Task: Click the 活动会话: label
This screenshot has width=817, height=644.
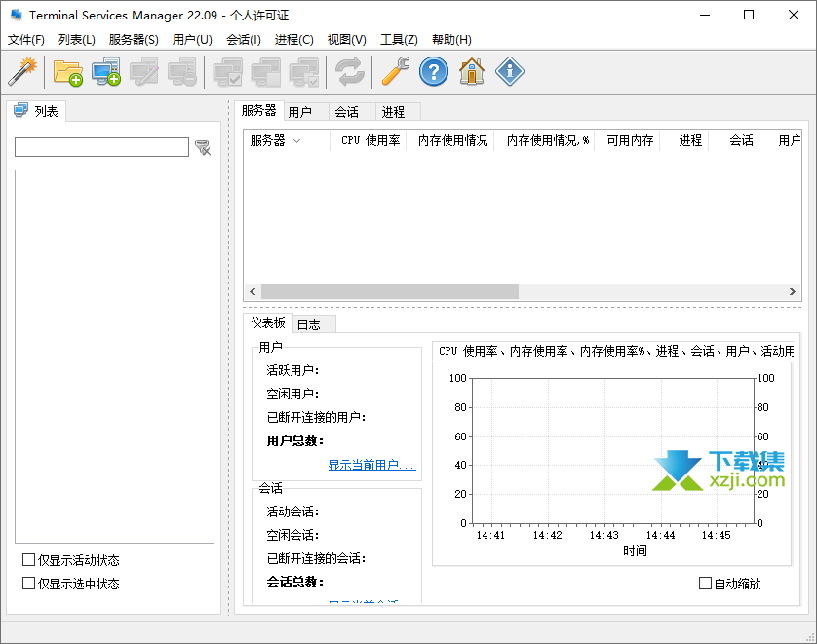Action: pos(292,511)
